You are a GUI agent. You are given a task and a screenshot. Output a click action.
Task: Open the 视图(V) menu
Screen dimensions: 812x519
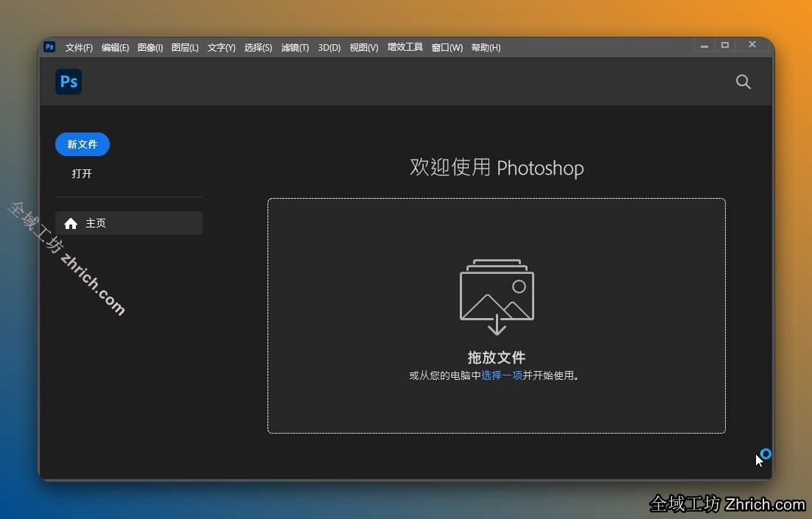click(x=364, y=48)
